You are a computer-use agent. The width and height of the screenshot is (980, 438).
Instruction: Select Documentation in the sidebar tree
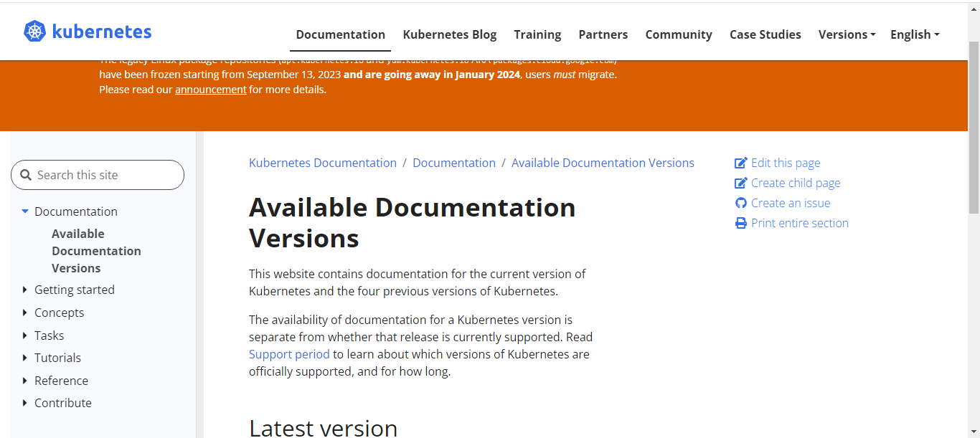coord(76,211)
